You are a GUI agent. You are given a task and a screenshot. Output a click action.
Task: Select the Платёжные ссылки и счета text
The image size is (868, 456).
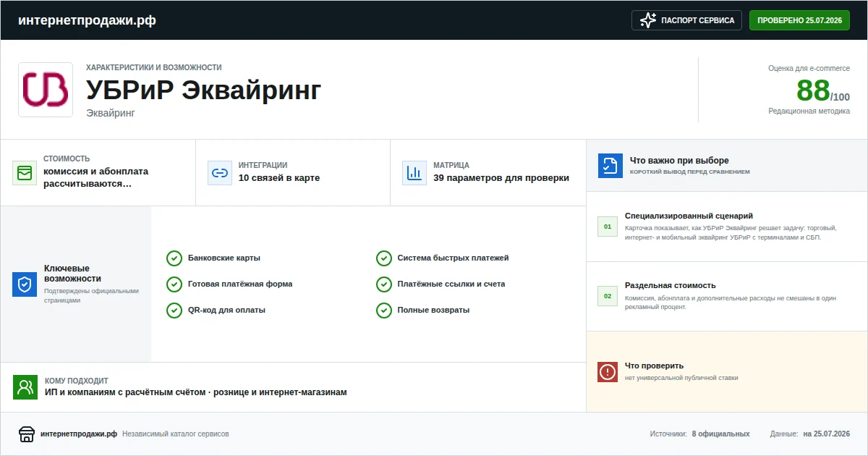click(x=451, y=284)
